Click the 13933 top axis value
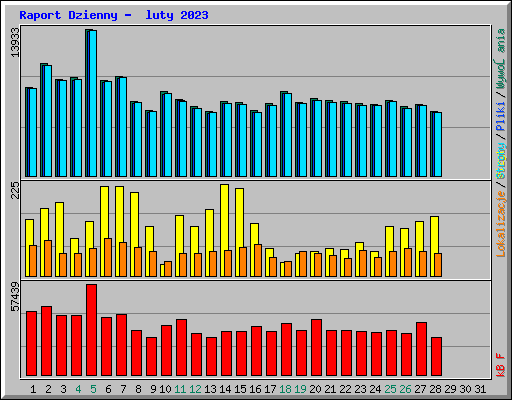The image size is (512, 400). 15,42
